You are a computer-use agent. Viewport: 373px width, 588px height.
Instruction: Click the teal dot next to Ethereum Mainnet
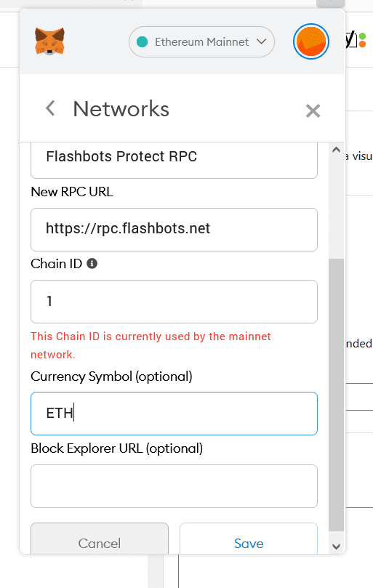point(143,41)
